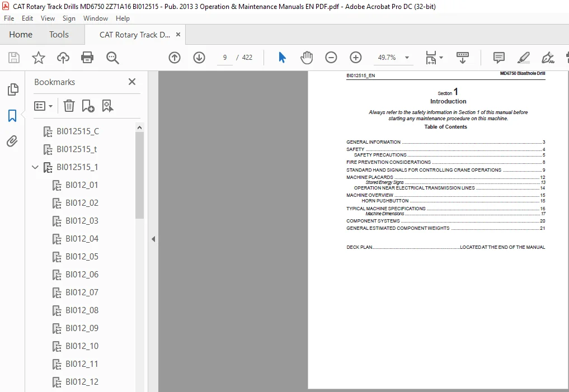569x392 pixels.
Task: Print the document
Action: pyautogui.click(x=87, y=58)
